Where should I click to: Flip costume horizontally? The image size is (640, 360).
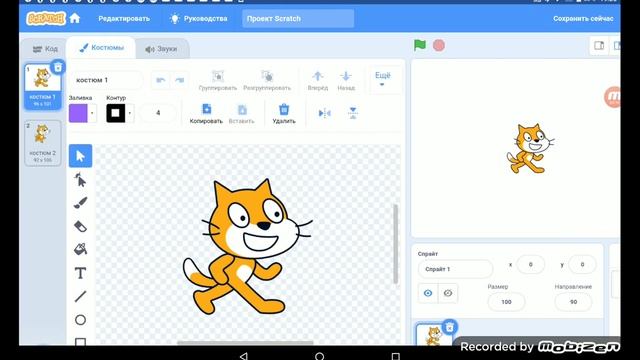click(324, 113)
